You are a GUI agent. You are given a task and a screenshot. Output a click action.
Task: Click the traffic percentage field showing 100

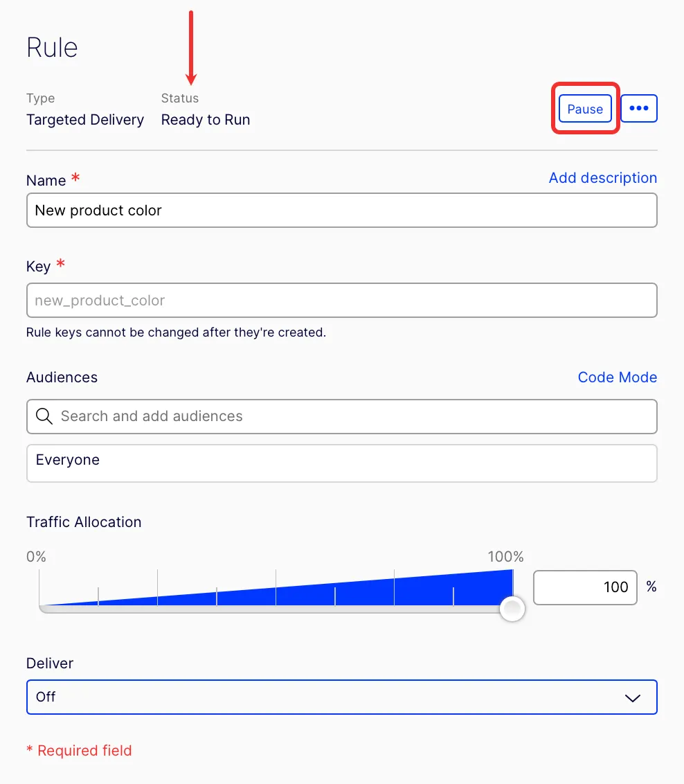585,587
